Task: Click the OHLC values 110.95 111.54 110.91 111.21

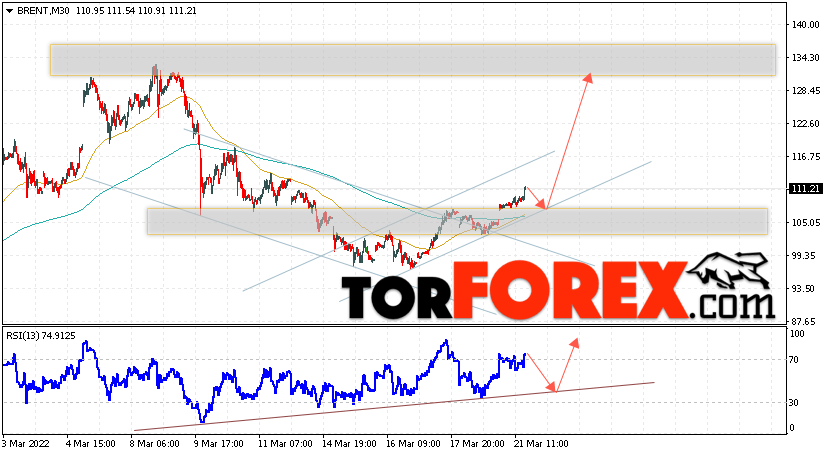Action: point(136,11)
